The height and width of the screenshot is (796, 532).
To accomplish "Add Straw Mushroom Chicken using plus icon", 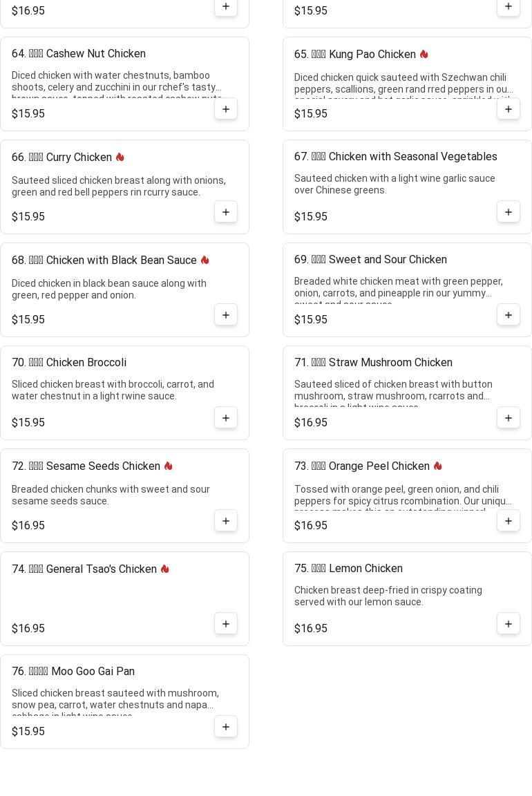I will [509, 418].
